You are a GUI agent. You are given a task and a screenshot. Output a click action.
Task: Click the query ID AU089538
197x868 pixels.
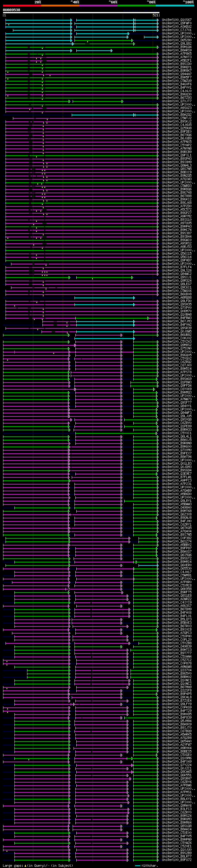(x=11, y=10)
